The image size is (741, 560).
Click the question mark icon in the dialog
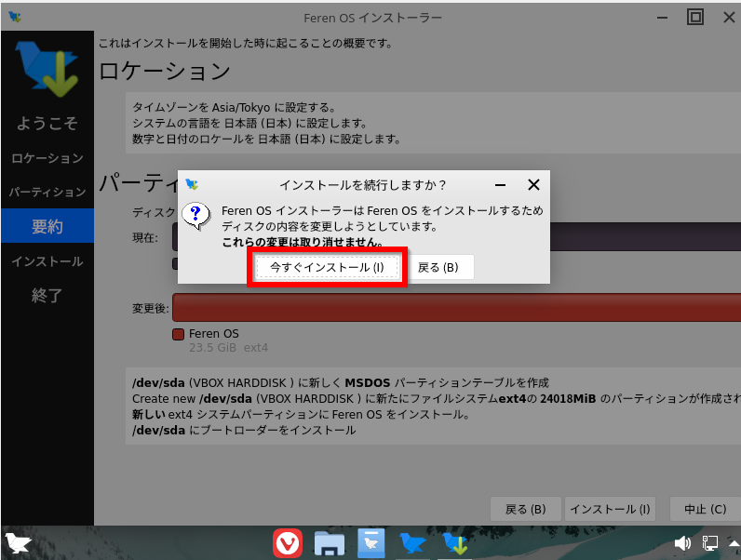[x=195, y=216]
